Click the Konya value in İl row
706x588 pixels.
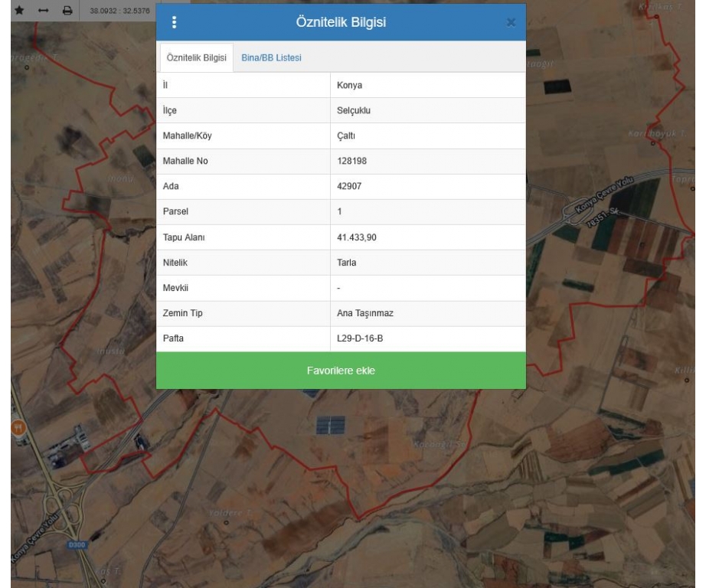coord(349,85)
